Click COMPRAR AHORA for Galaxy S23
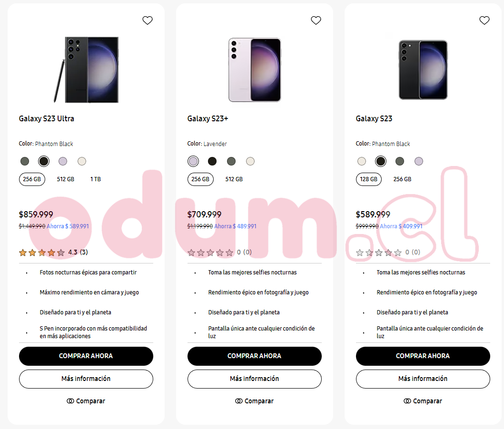Screen dimensions: 504x429 423,356
